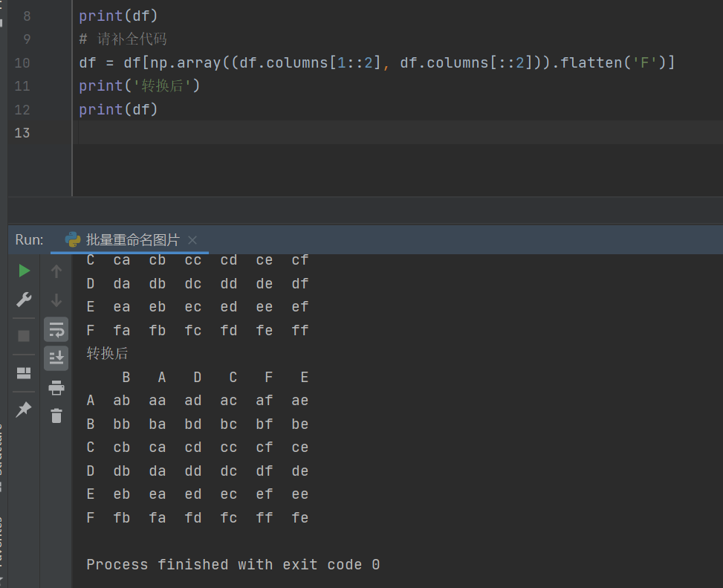Screen dimensions: 723x588
Task: Click cell 'cf' in converted C row
Action: coord(265,448)
